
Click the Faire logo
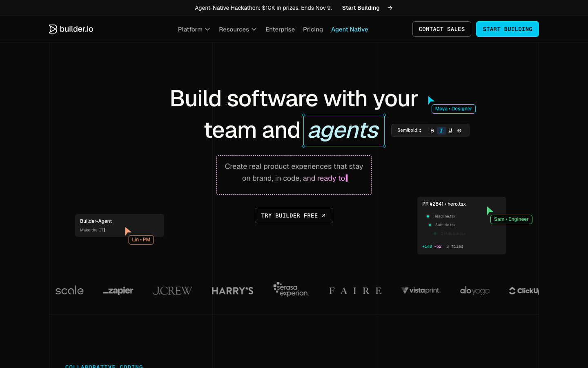(355, 291)
